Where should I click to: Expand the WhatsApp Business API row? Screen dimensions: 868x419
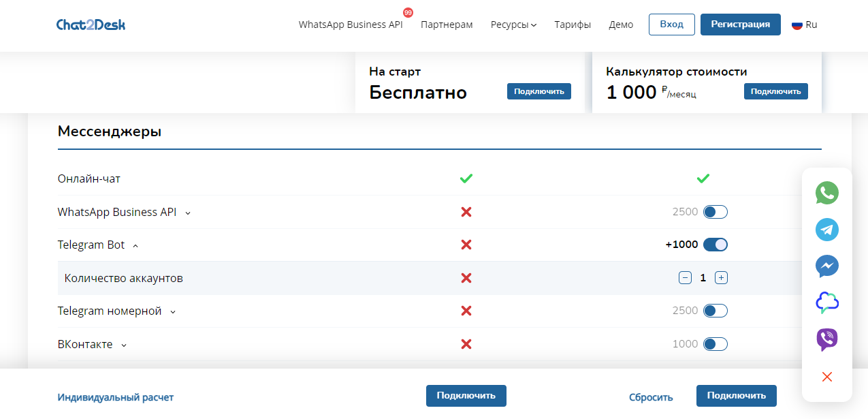(x=188, y=213)
